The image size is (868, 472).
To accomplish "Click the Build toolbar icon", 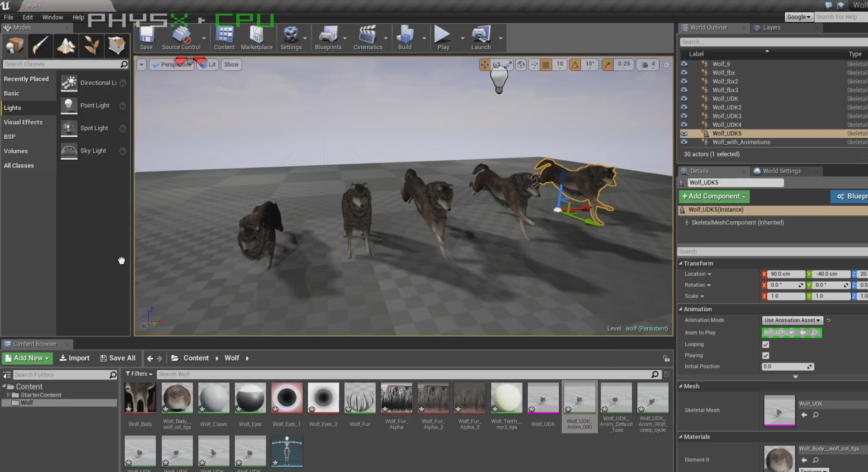I will [x=405, y=38].
